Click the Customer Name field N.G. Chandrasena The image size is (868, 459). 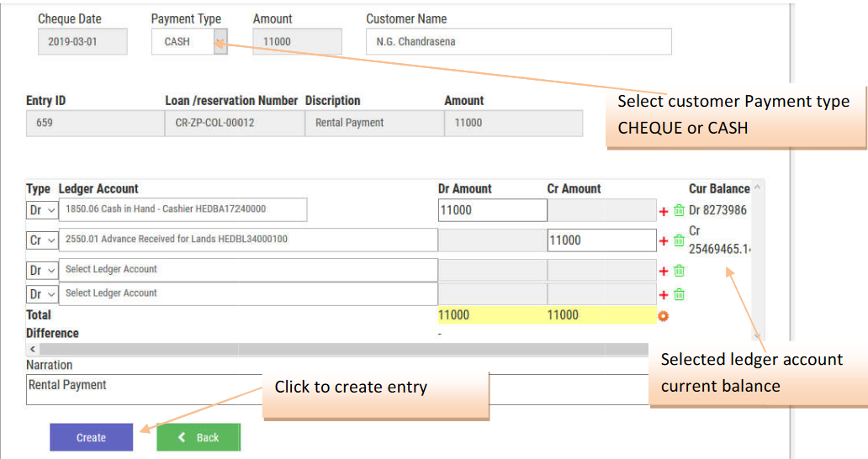click(x=519, y=41)
